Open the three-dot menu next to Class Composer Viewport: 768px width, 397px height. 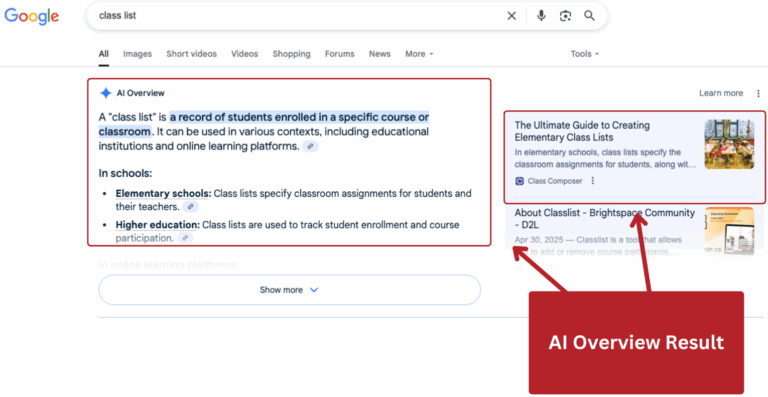593,181
